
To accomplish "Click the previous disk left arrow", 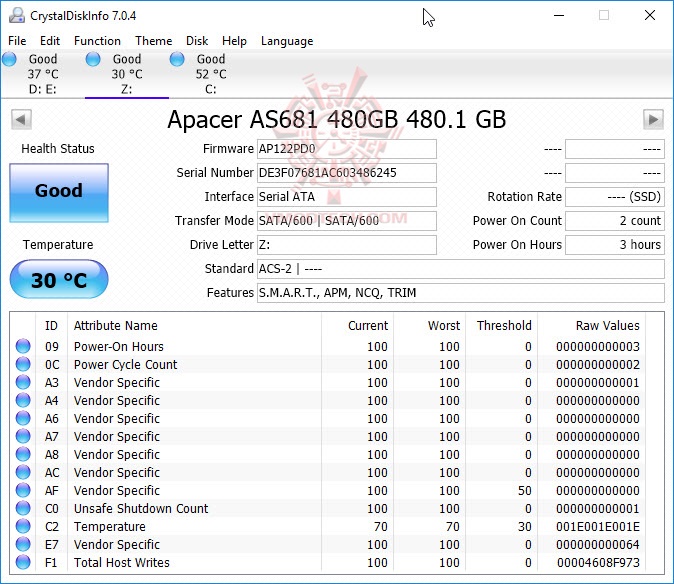I will point(20,120).
